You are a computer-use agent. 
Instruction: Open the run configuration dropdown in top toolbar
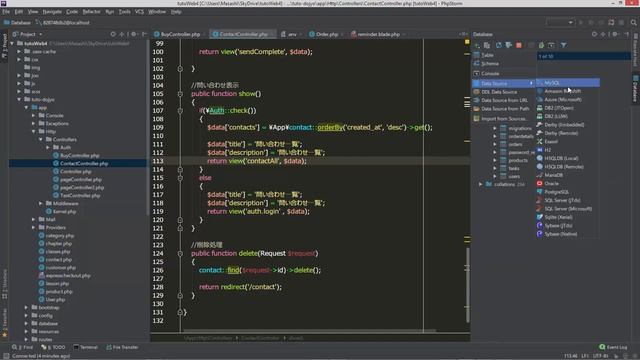click(x=560, y=22)
